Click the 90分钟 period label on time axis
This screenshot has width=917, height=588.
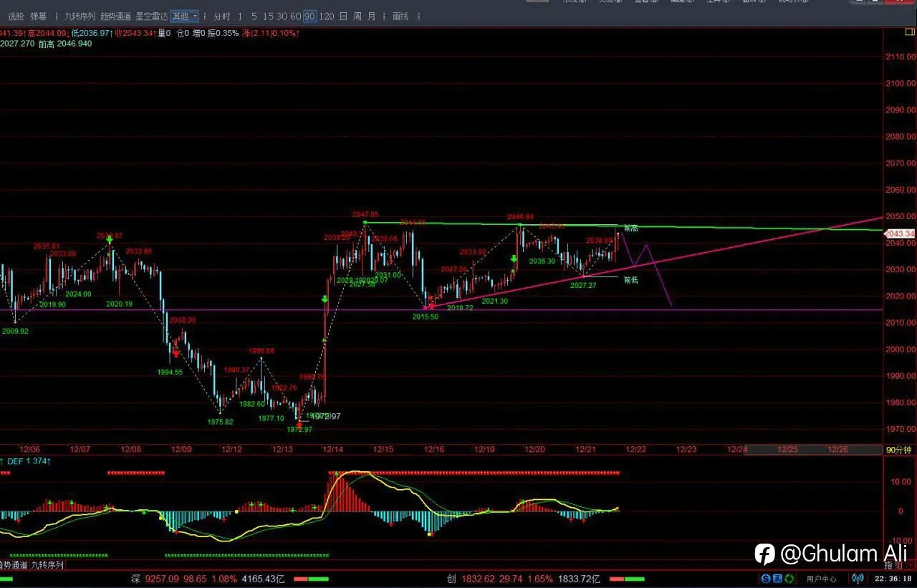898,450
